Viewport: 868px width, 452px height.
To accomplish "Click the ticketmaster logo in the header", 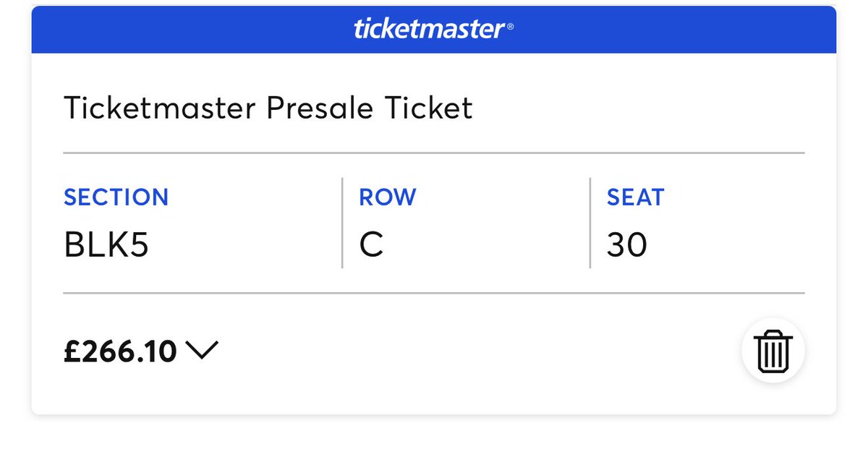I will tap(428, 30).
